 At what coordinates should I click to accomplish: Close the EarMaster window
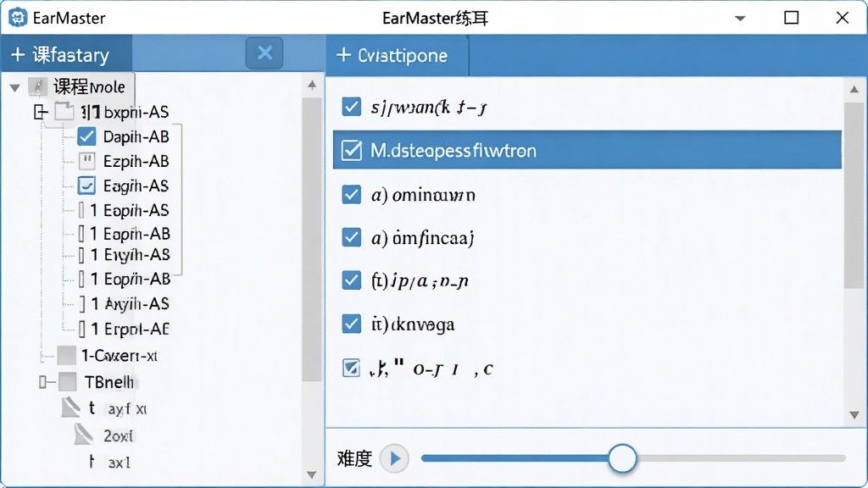pyautogui.click(x=842, y=18)
